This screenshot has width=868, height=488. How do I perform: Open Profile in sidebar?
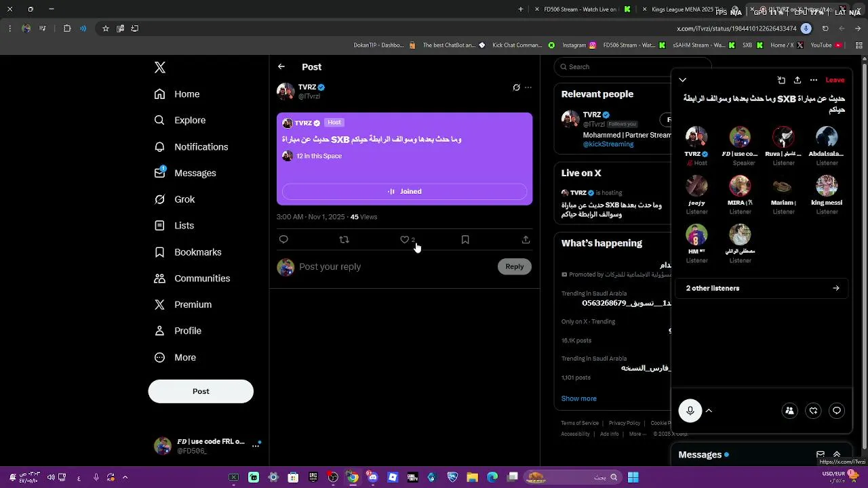178,331
